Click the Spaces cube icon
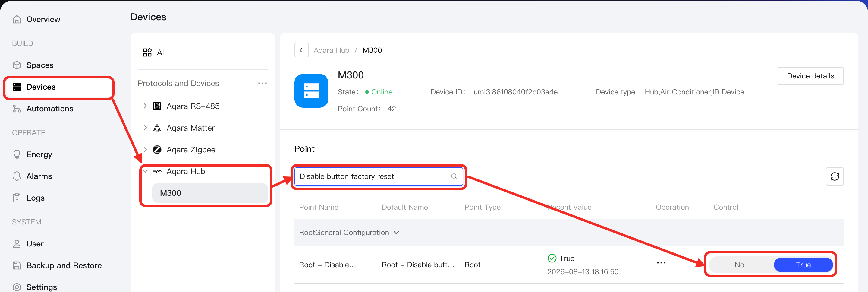Image resolution: width=868 pixels, height=292 pixels. [17, 65]
